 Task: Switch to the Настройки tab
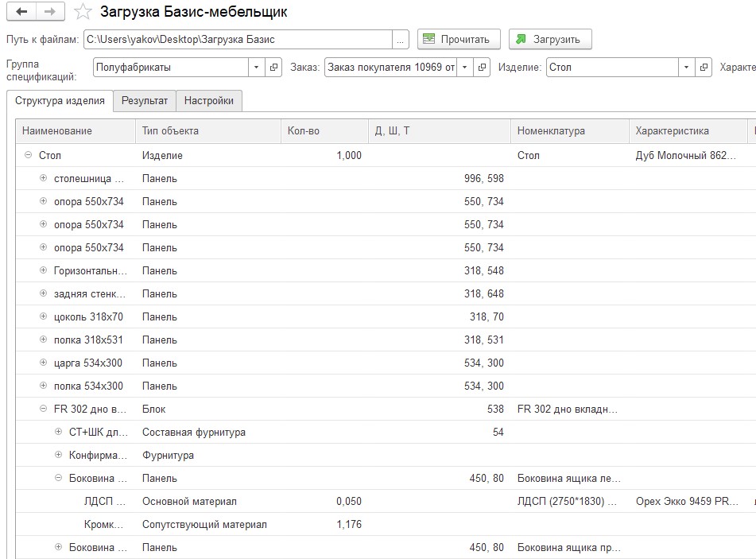click(208, 101)
